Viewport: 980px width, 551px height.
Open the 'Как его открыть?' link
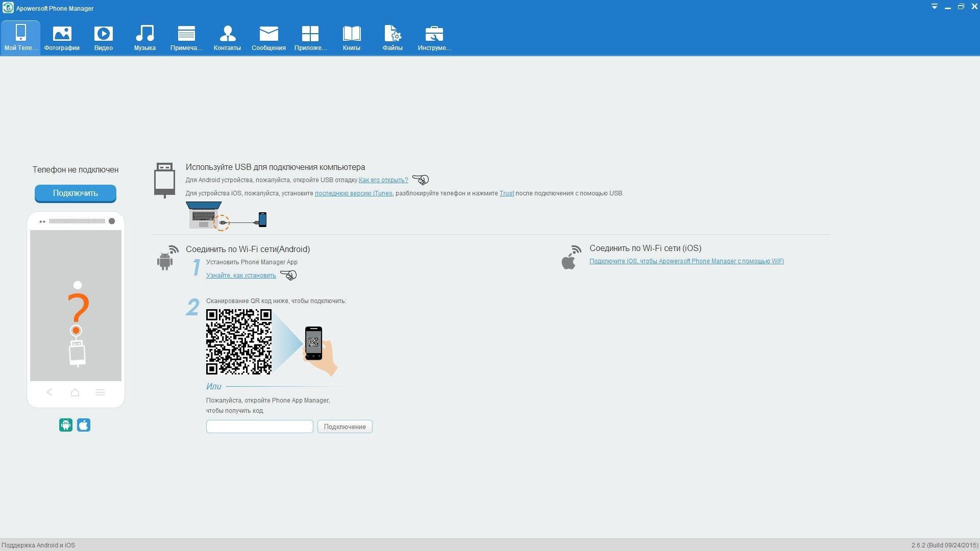pyautogui.click(x=383, y=180)
